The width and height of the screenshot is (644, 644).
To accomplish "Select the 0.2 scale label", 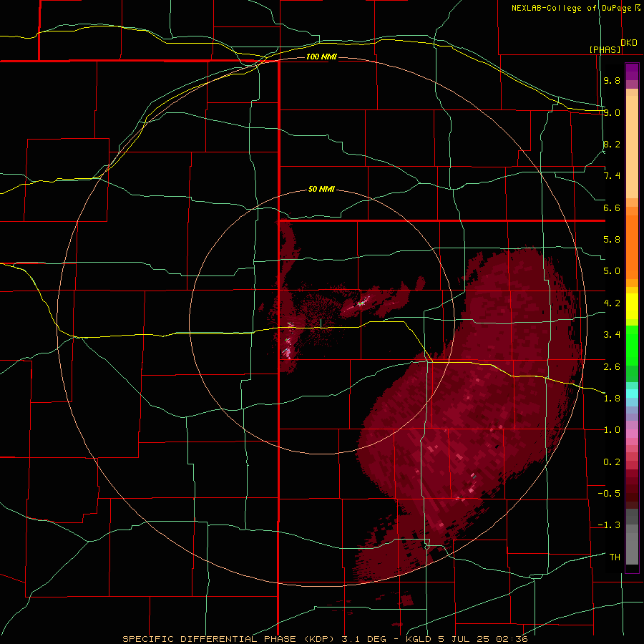I will 612,462.
